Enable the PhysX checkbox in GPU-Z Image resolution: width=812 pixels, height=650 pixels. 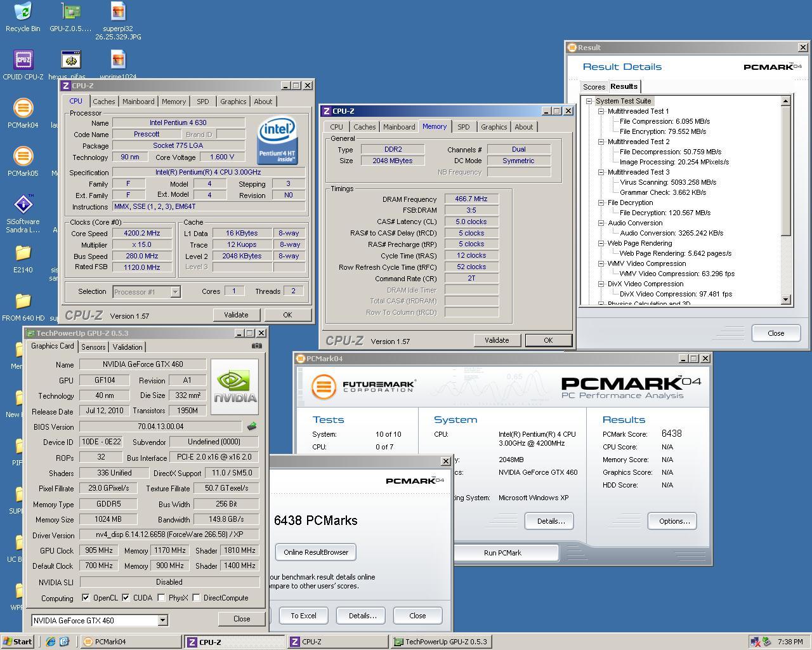click(161, 598)
